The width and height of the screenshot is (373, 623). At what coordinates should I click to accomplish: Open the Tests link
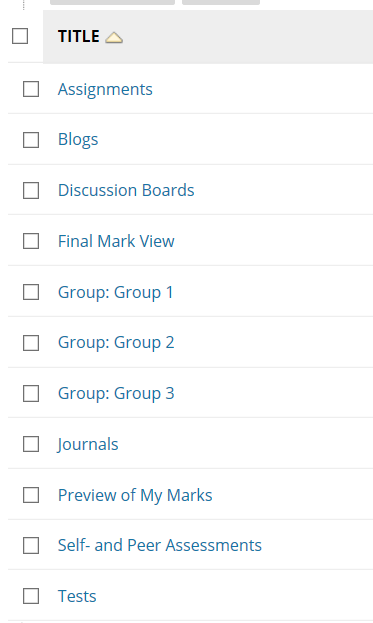click(x=77, y=596)
